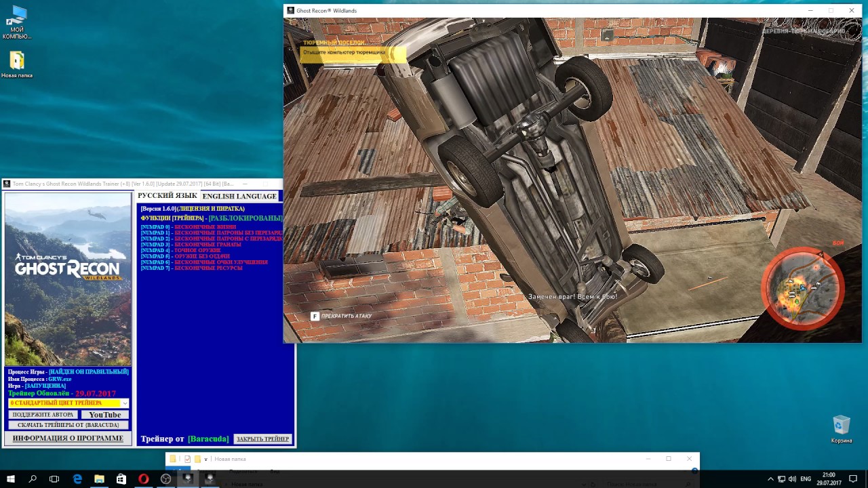Click the Ghost Recon Wildlands window title icon
The width and height of the screenshot is (868, 488).
(291, 10)
